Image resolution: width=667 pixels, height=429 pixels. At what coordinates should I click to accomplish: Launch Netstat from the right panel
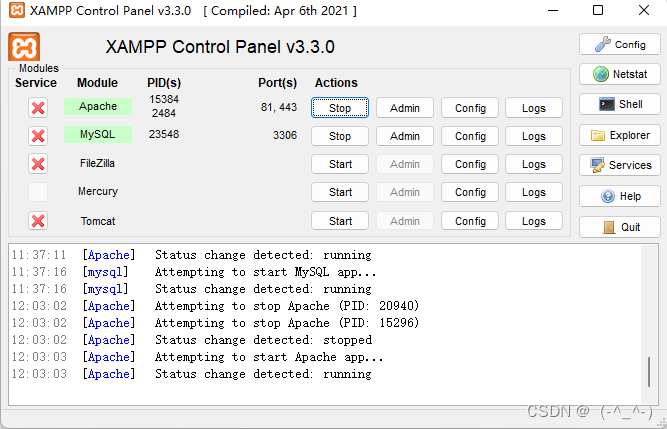tap(620, 74)
